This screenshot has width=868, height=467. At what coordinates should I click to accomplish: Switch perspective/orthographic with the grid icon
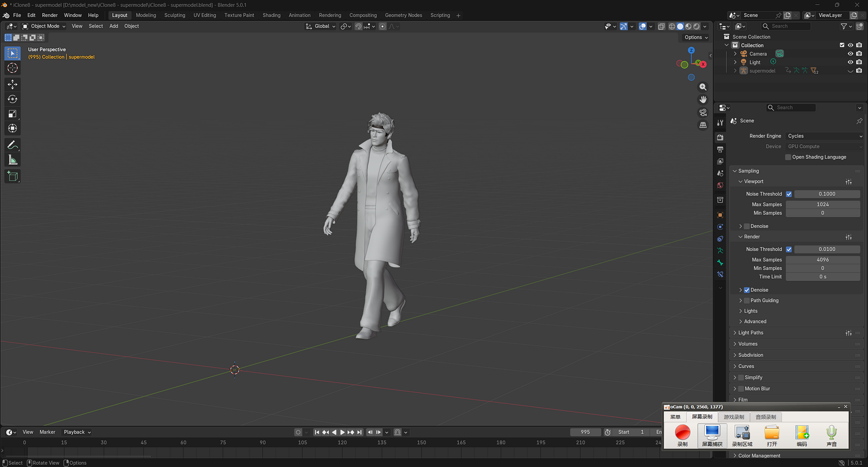pyautogui.click(x=703, y=125)
